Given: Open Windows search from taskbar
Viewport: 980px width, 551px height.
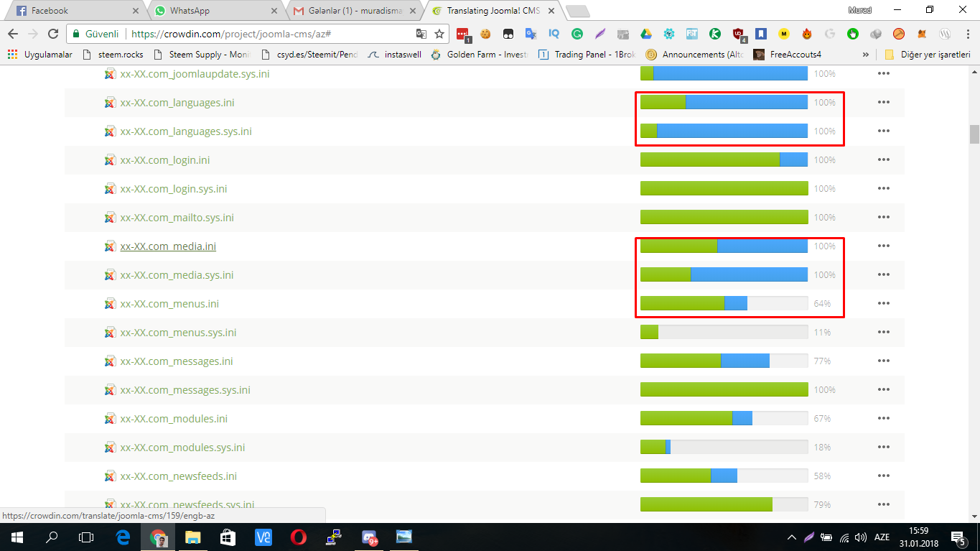Looking at the screenshot, I should tap(52, 537).
